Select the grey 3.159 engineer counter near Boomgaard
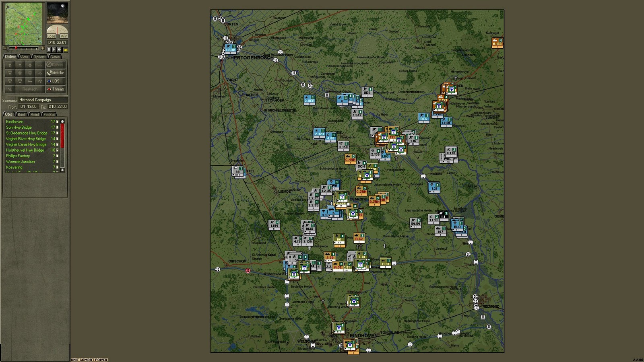644x362 pixels. point(343,146)
